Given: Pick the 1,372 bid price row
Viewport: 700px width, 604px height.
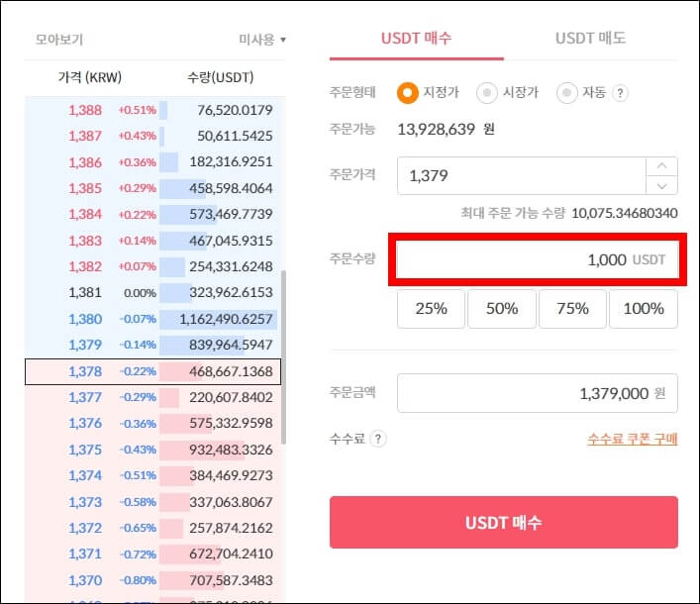Looking at the screenshot, I should [152, 528].
